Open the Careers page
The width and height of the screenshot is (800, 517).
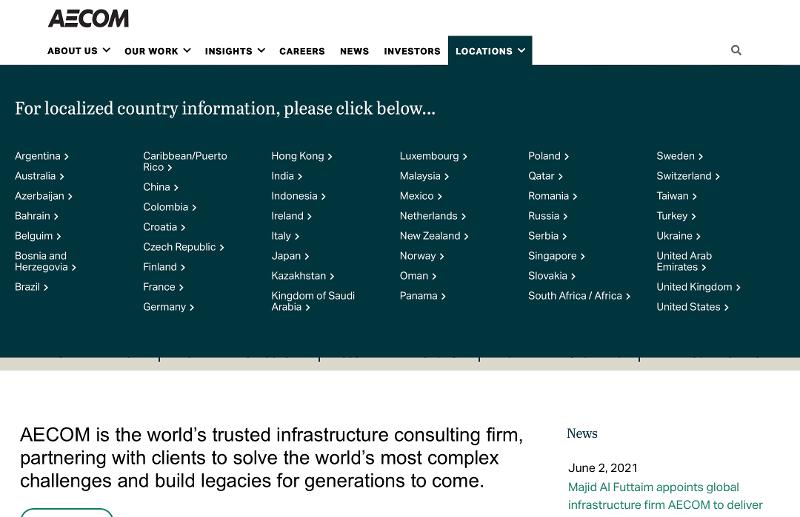tap(302, 51)
